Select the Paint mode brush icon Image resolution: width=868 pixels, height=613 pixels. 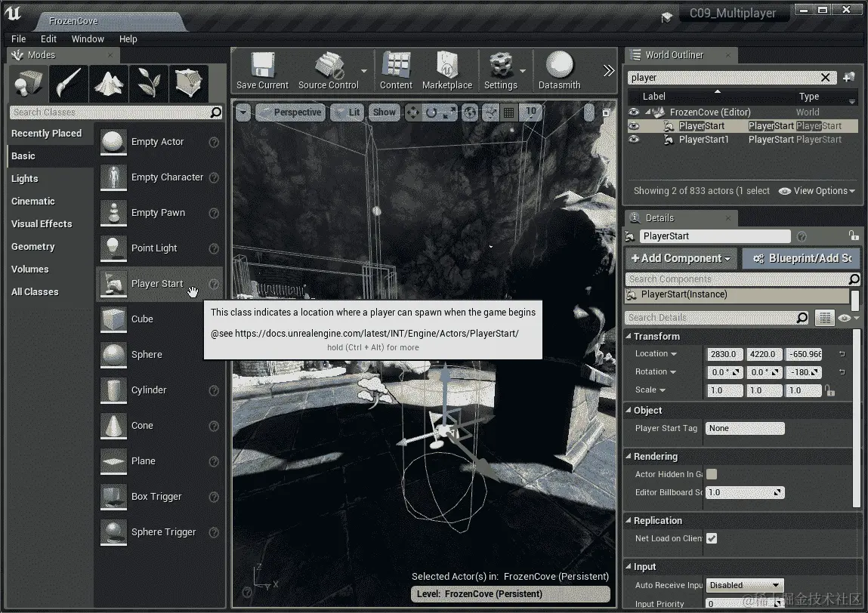pyautogui.click(x=69, y=84)
